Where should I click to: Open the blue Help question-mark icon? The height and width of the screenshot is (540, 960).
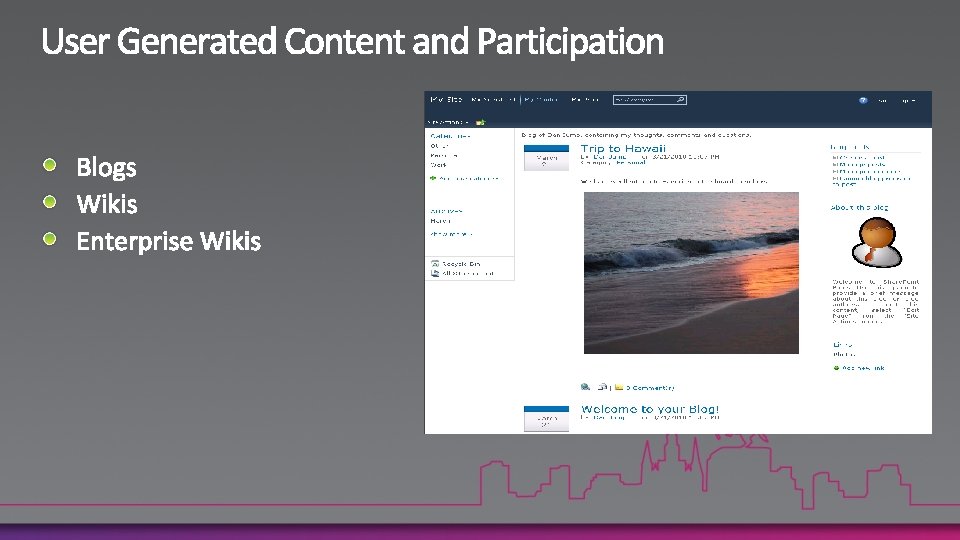[863, 100]
